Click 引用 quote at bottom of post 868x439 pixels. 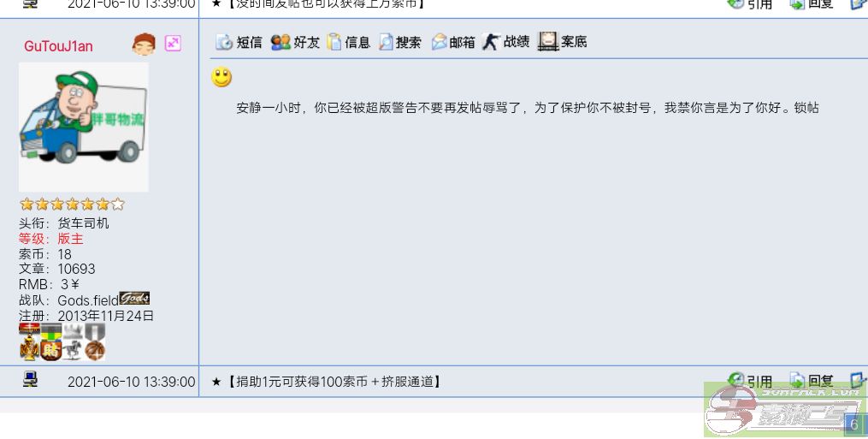750,381
